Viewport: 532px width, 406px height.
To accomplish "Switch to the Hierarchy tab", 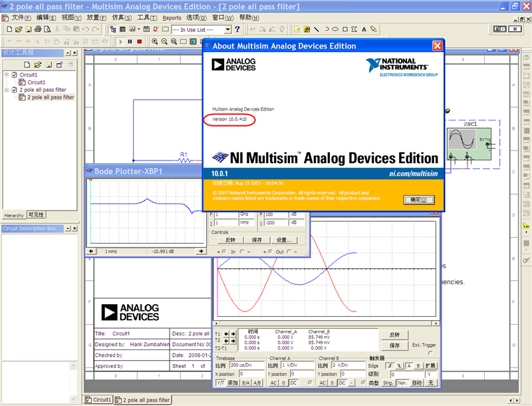I will 14,215.
